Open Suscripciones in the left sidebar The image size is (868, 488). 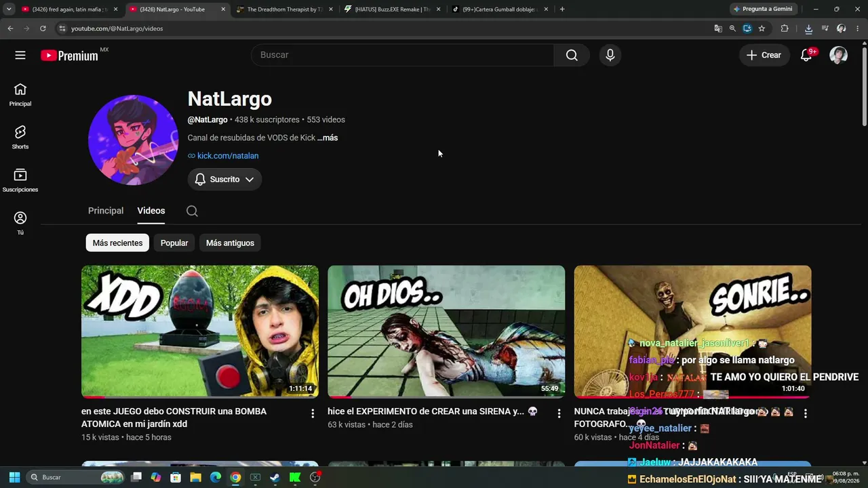pyautogui.click(x=20, y=180)
